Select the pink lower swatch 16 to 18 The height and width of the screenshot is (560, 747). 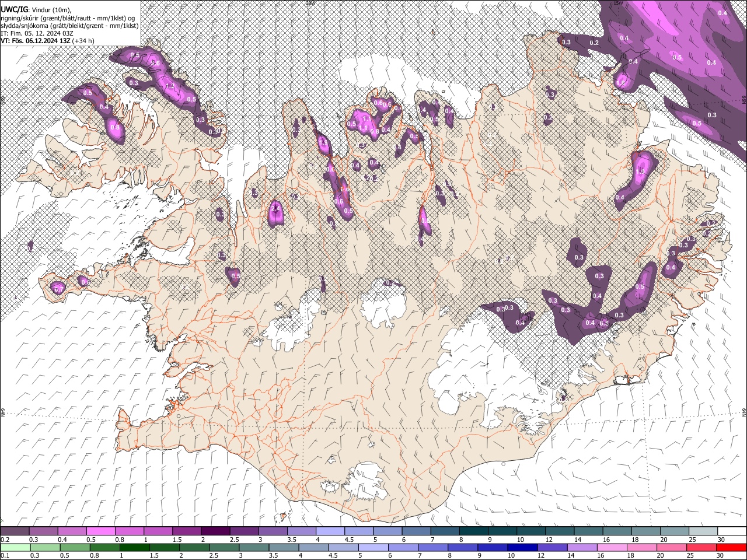(613, 547)
